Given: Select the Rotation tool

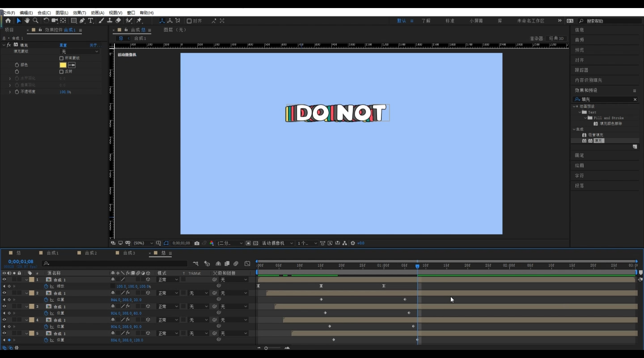Looking at the screenshot, I should pyautogui.click(x=46, y=21).
